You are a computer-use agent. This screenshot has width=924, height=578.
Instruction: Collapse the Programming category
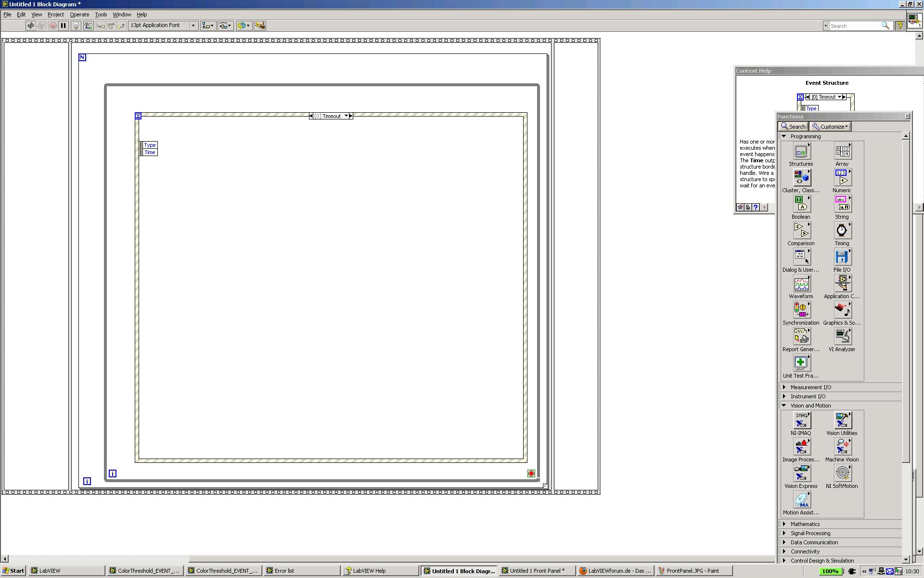tap(784, 136)
